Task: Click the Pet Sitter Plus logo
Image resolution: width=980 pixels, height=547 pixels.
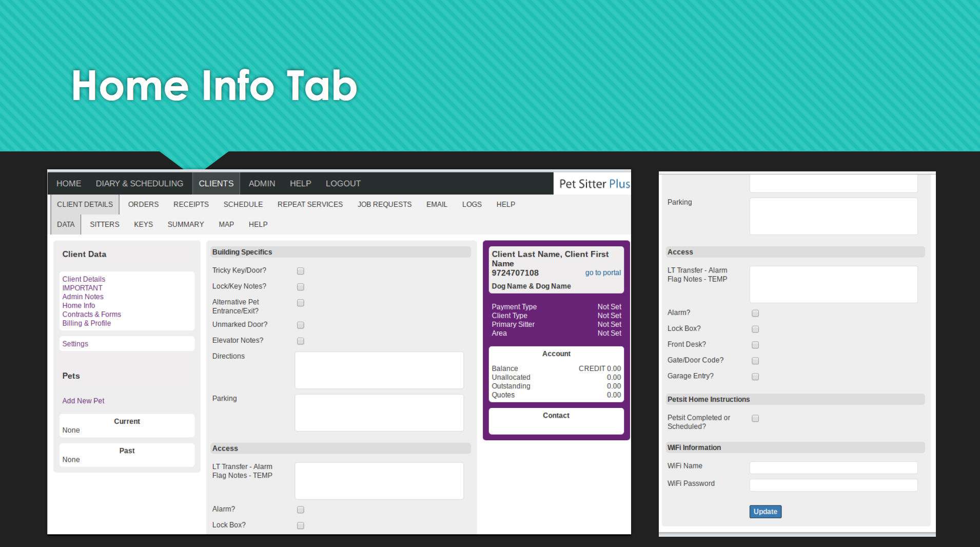Action: tap(594, 184)
